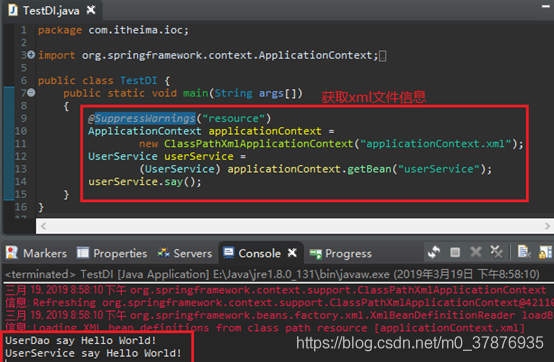Expand the collapsed import statements on line 3
Image resolution: width=554 pixels, height=362 pixels.
click(31, 55)
